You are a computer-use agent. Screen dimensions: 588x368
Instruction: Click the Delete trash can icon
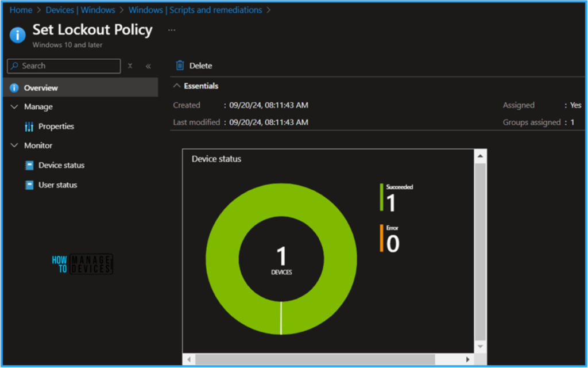click(x=180, y=66)
